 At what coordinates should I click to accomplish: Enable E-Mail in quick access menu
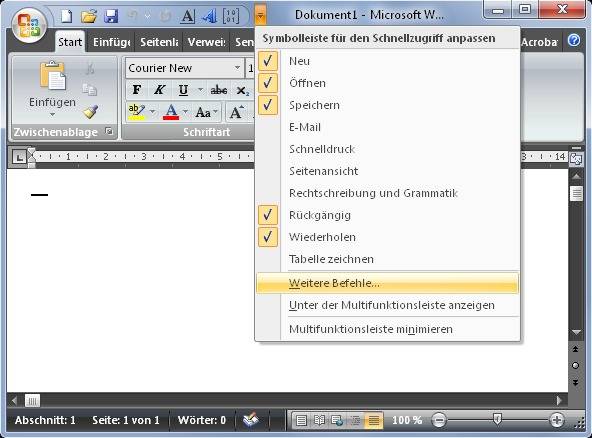coord(387,127)
